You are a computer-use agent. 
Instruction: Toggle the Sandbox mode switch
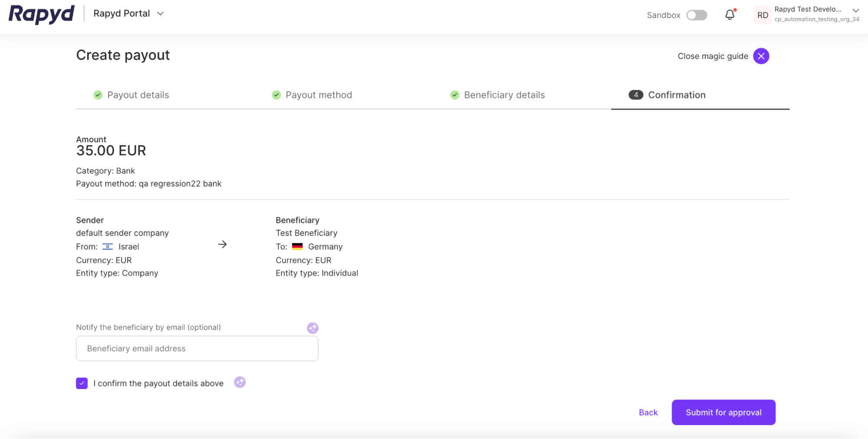(696, 15)
